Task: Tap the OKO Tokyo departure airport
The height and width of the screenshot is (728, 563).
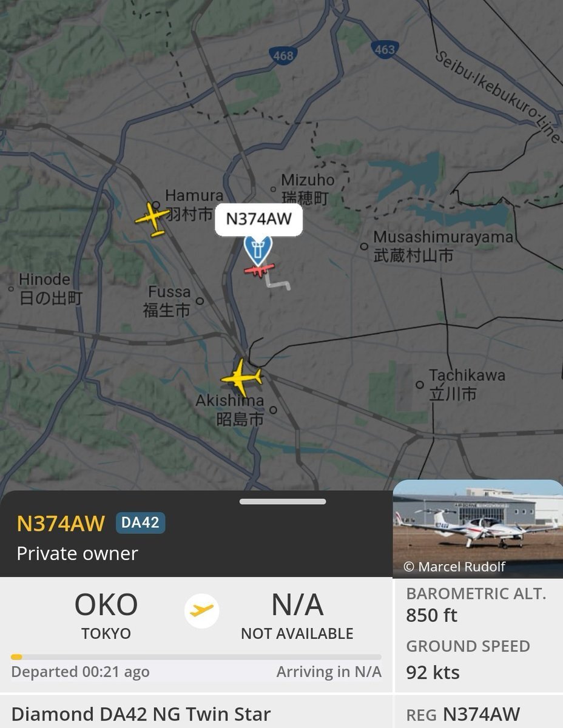Action: 106,615
